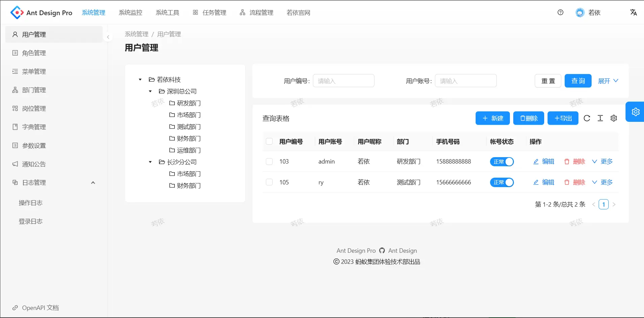This screenshot has height=318, width=644.
Task: Click the 新建 create button
Action: point(493,118)
